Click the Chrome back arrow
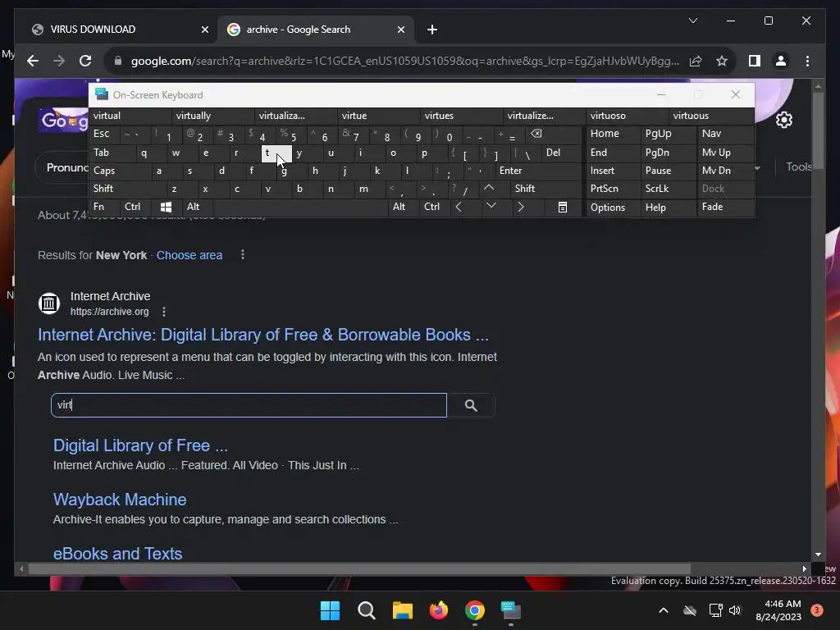This screenshot has height=630, width=840. click(33, 61)
